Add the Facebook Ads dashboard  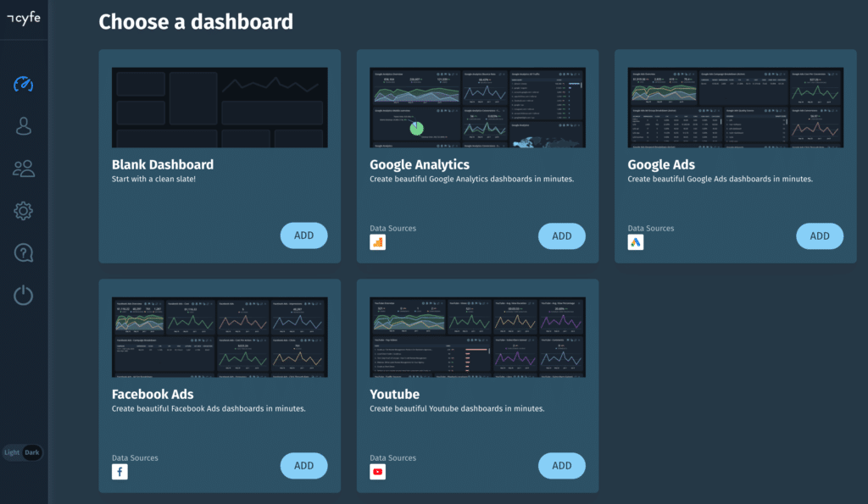click(x=304, y=466)
